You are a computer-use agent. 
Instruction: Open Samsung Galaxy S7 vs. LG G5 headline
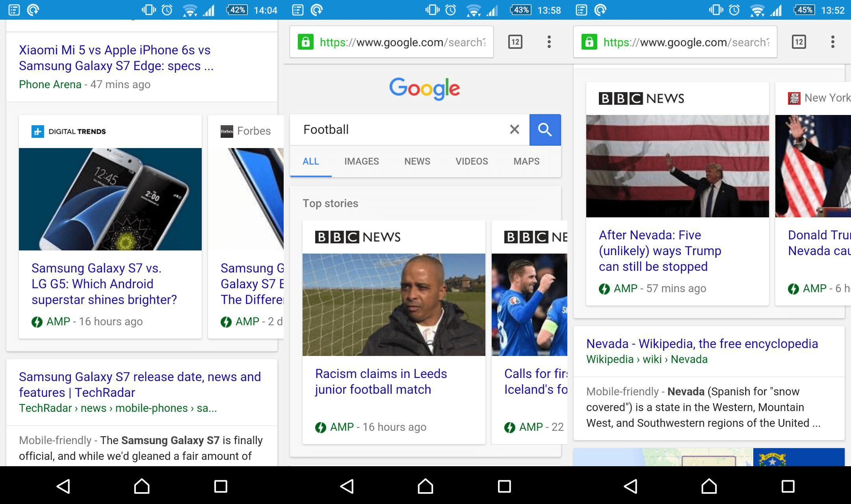[x=104, y=284]
